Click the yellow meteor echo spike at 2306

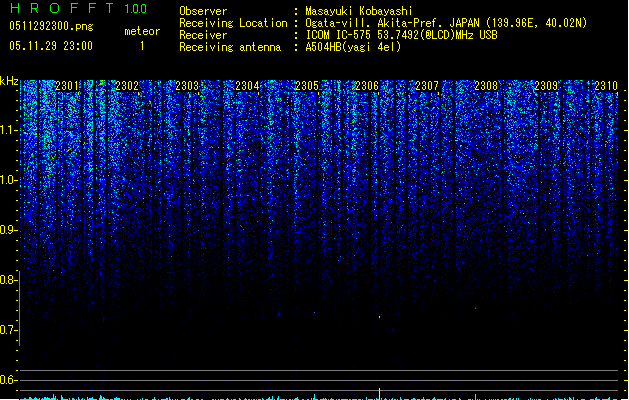(379, 394)
